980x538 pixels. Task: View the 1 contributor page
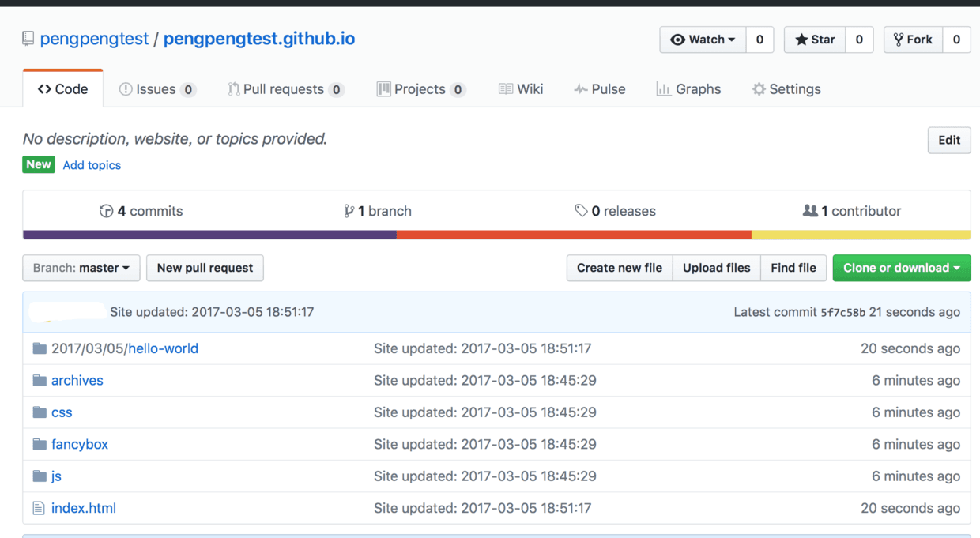852,211
